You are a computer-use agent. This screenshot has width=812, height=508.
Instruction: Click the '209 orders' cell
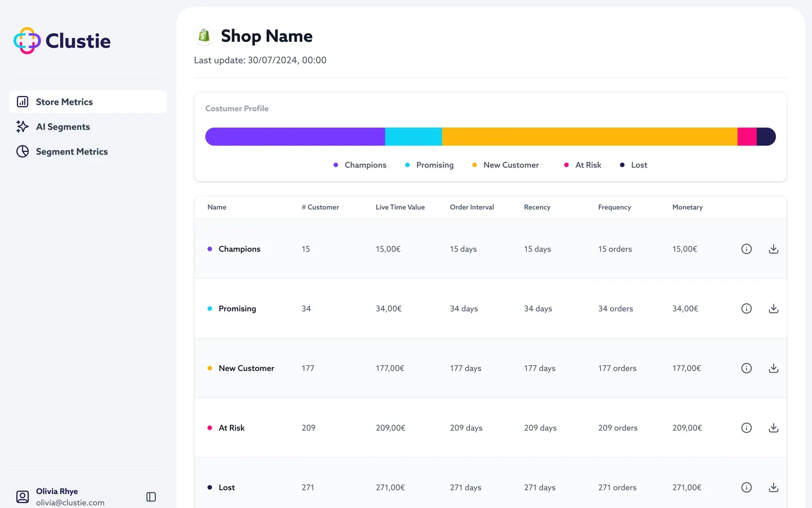pyautogui.click(x=618, y=428)
